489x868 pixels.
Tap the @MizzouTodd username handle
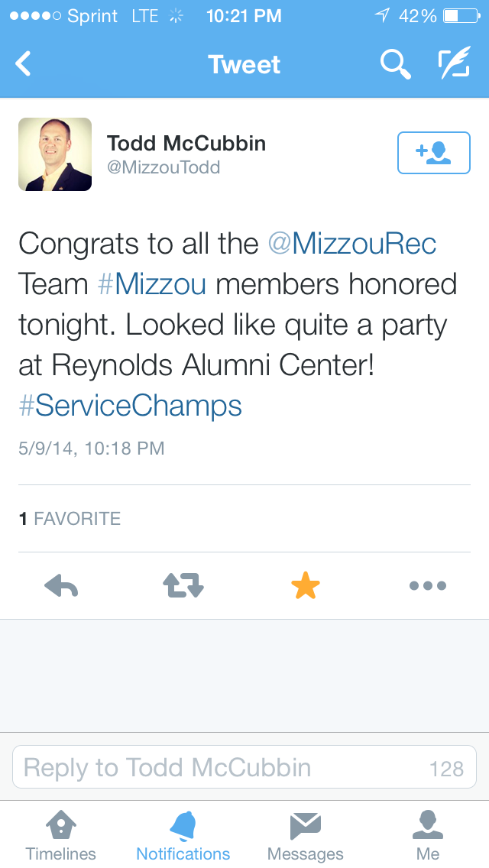click(164, 167)
